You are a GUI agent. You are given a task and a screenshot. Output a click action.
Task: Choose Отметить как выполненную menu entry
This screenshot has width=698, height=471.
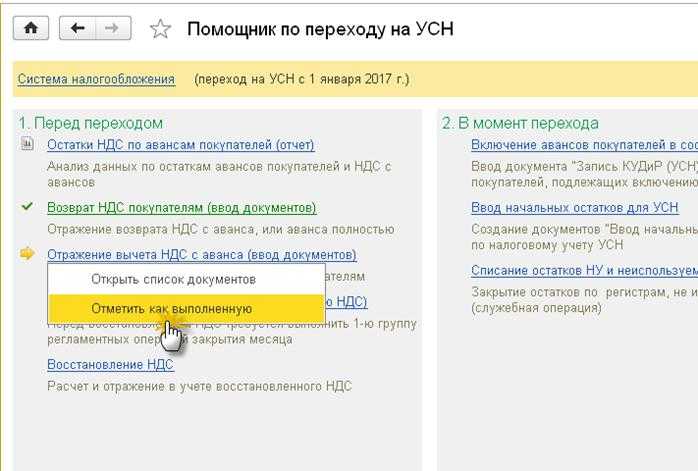(x=187, y=309)
